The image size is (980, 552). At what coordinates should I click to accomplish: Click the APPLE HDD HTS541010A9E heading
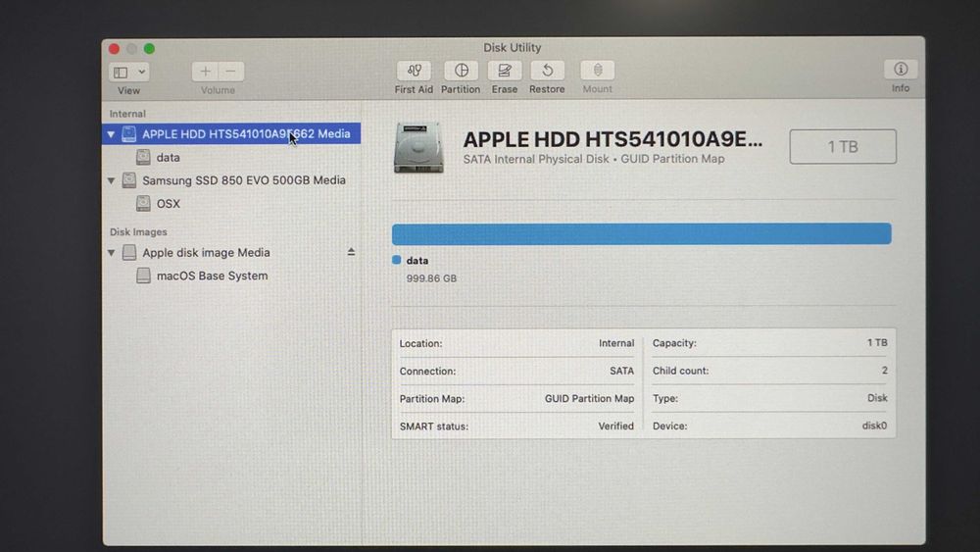click(x=612, y=139)
